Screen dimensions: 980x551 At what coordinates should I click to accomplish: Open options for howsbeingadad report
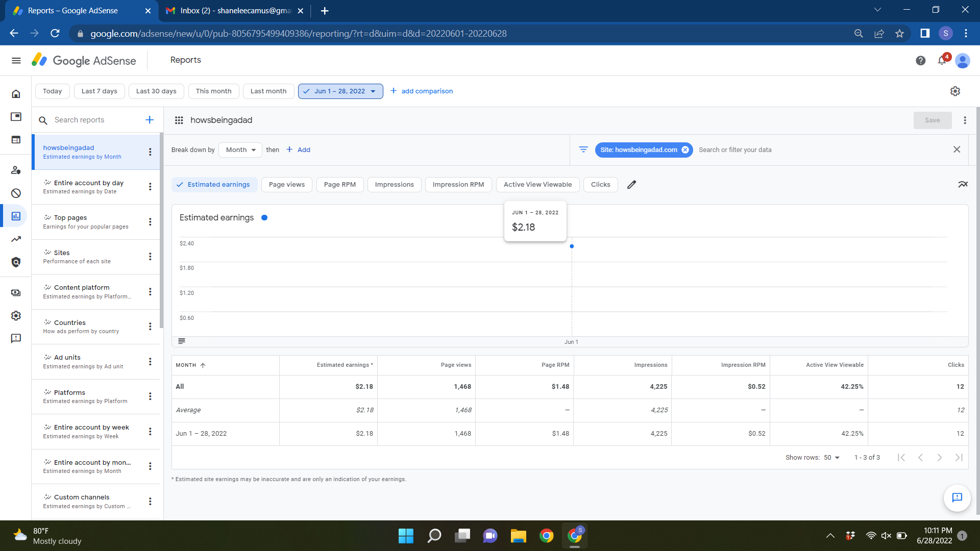150,152
